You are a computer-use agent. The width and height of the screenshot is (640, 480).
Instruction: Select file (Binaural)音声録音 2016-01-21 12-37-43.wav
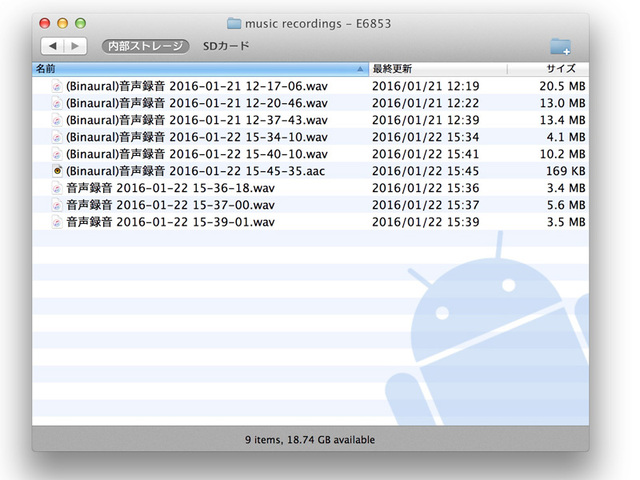point(196,120)
